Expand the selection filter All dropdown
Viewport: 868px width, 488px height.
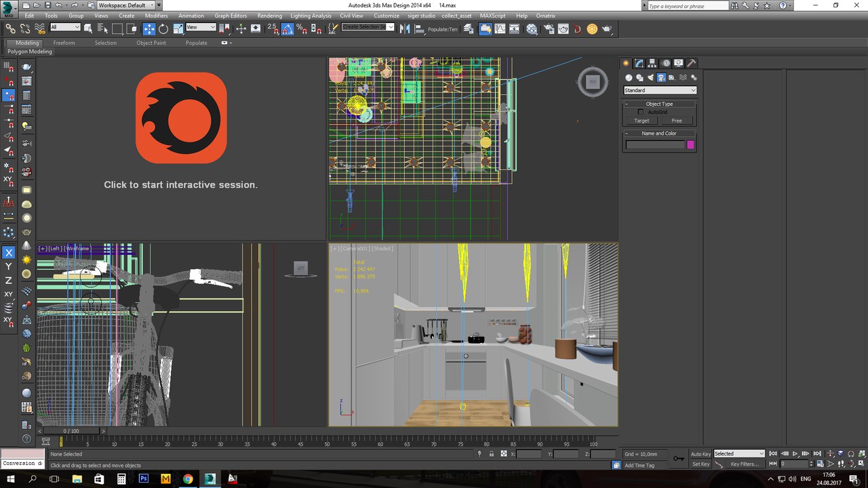tap(65, 27)
